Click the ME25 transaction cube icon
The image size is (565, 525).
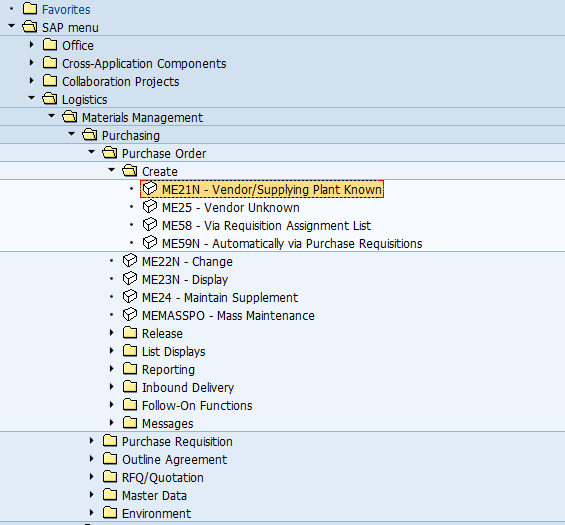pos(150,206)
